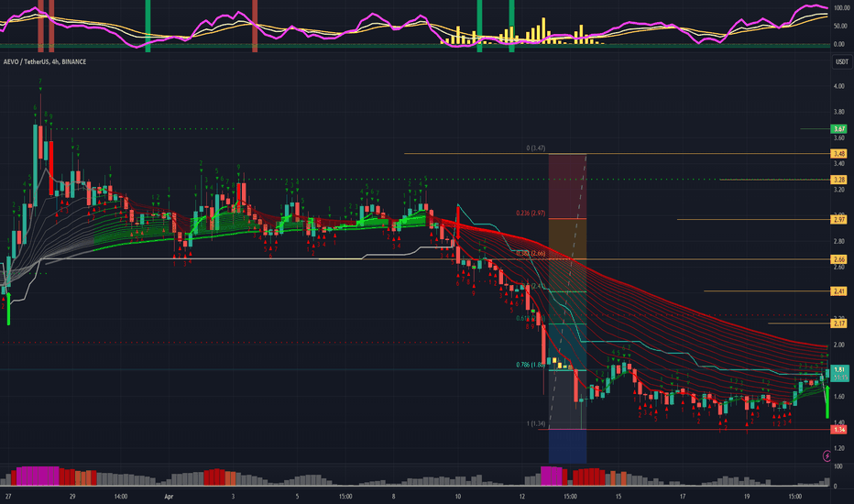Click the Fibonacci label 0 (3.47)

536,148
